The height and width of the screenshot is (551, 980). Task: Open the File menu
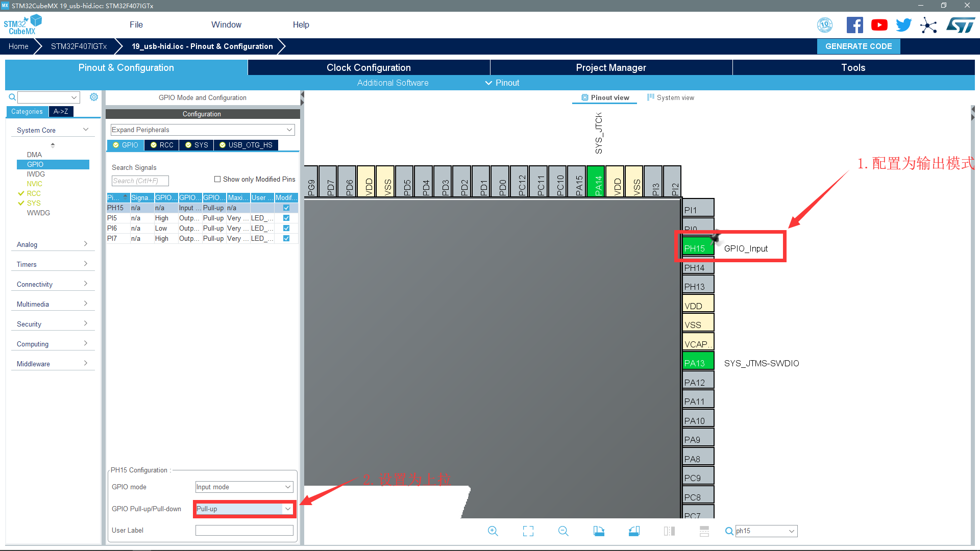[136, 24]
